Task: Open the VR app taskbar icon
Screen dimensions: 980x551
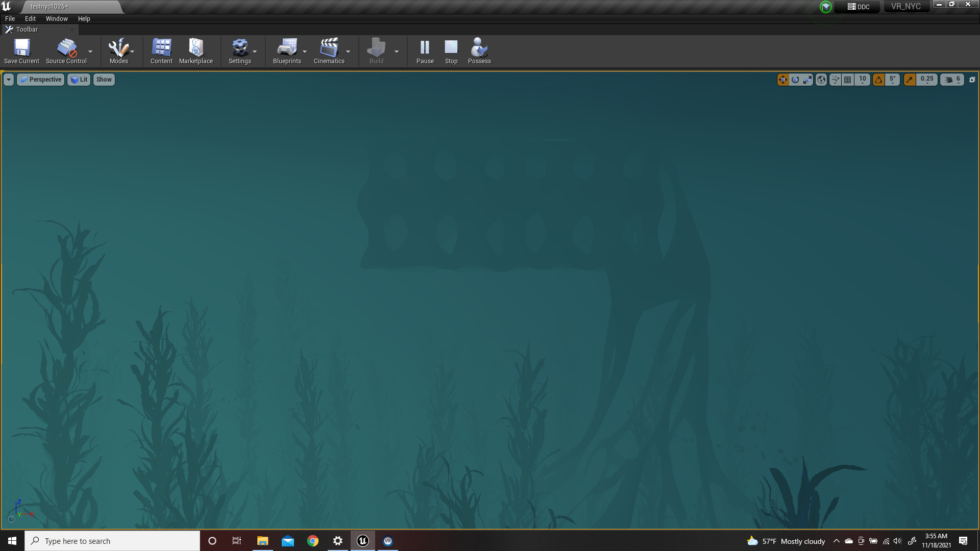Action: pos(388,541)
